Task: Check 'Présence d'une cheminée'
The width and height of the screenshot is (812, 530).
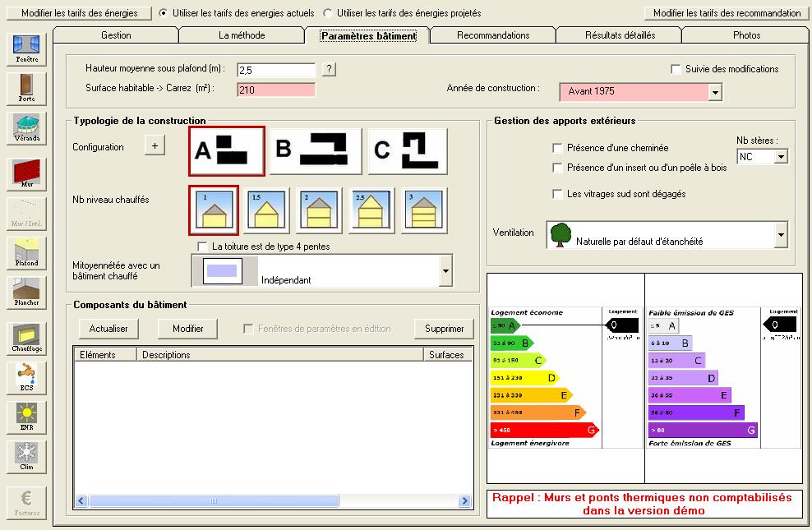Action: [557, 148]
